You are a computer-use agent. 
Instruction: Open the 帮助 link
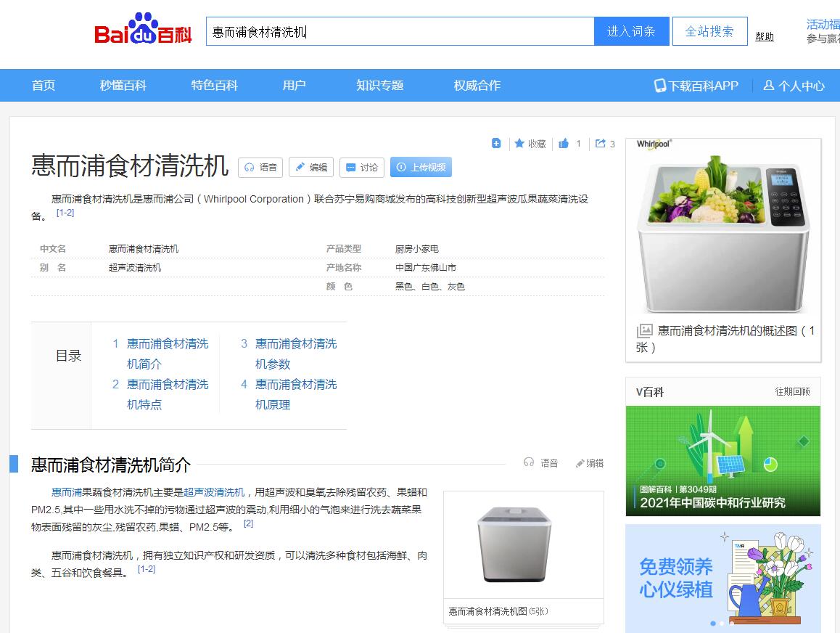coord(764,36)
